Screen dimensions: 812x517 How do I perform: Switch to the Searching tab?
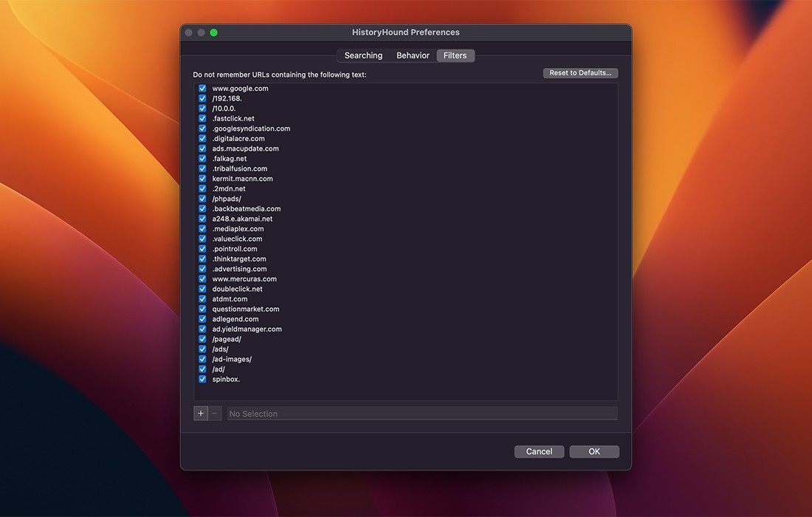point(362,55)
